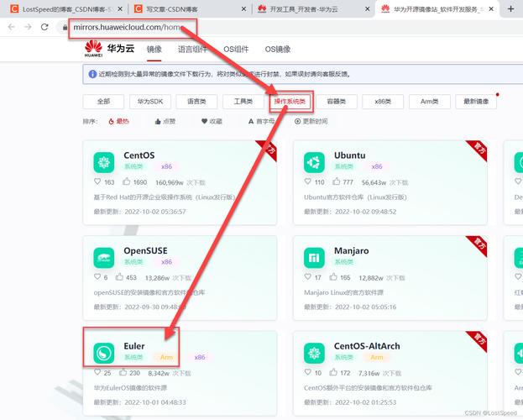Click the CentOS mirror icon
Viewport: 523px width, 420px height.
(x=104, y=162)
